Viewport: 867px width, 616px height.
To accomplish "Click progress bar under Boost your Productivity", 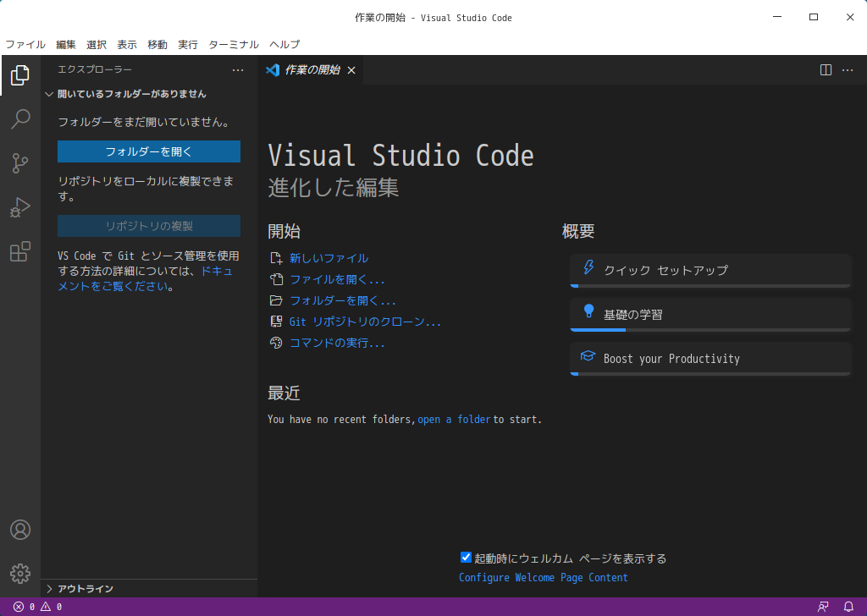I will click(x=710, y=374).
